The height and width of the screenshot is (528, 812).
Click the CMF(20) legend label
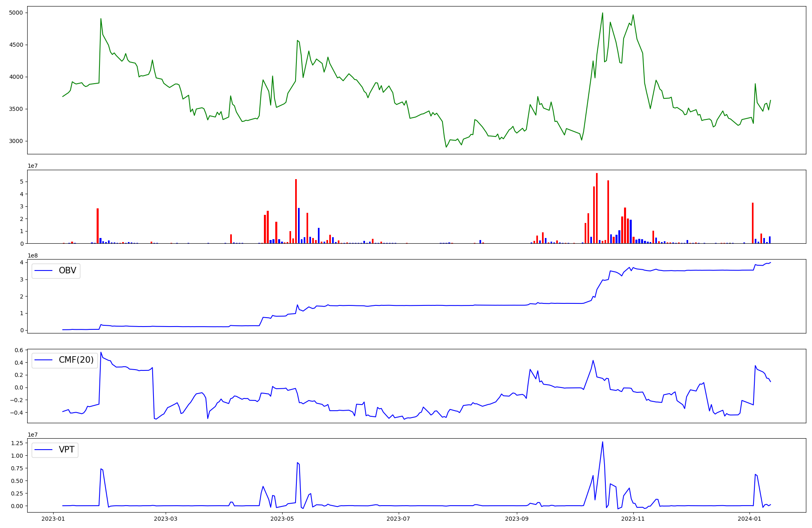click(x=76, y=360)
